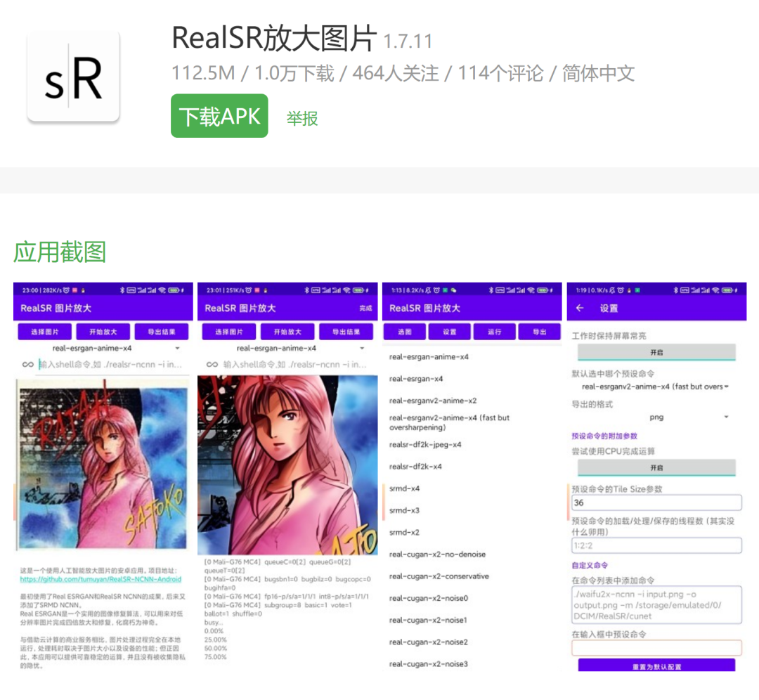
Task: Click battery icon in 23:01 screenshot status bar
Action: click(358, 290)
